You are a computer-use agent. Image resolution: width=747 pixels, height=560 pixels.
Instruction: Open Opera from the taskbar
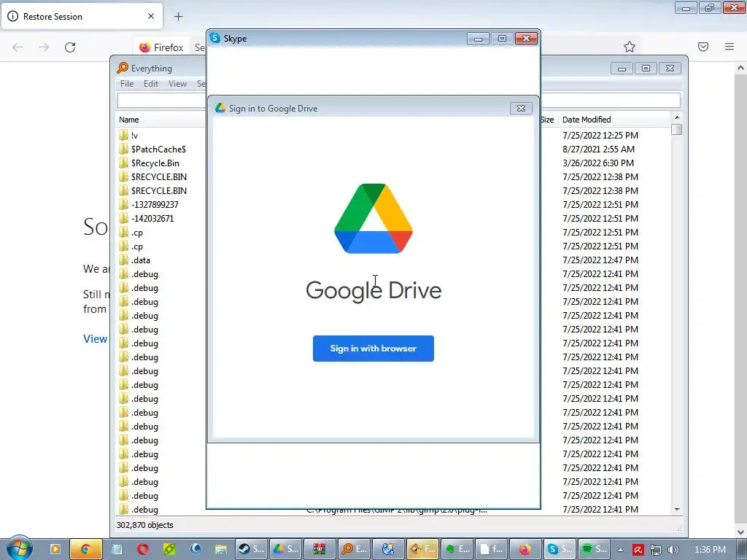point(142,549)
